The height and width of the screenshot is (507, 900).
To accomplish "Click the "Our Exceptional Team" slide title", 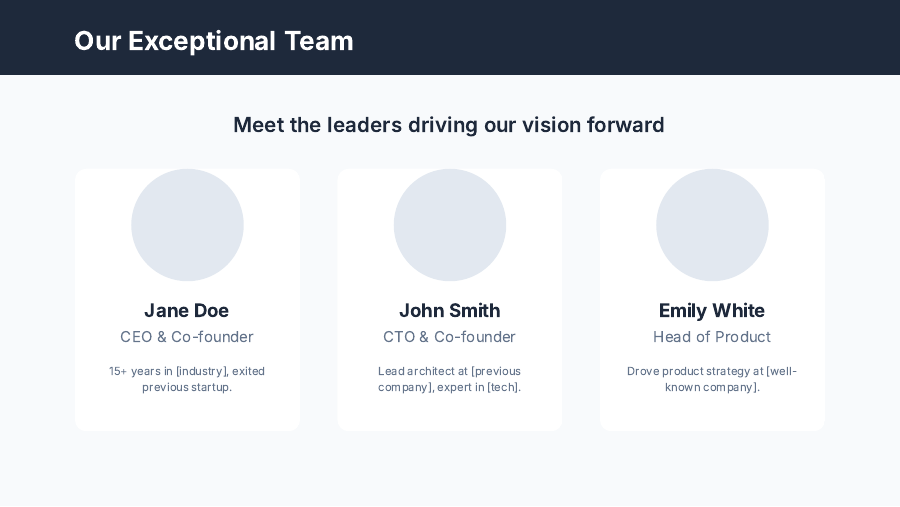I will 213,41.
